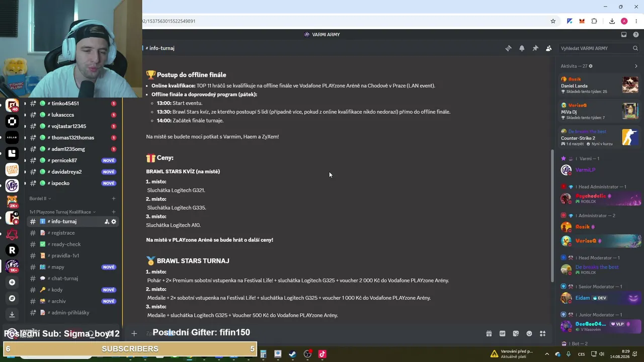
Task: Create invite for info-turnaj channel
Action: 107,221
